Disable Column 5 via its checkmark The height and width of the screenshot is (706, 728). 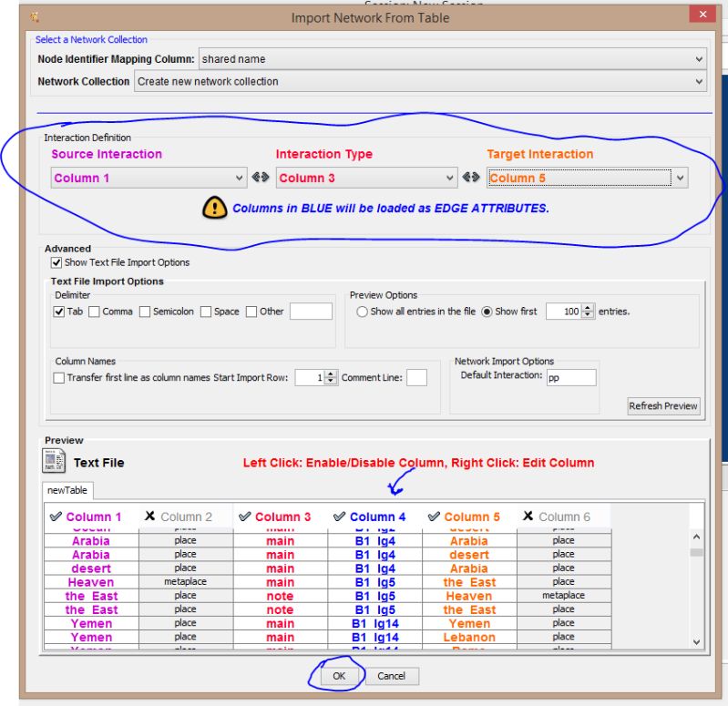click(434, 517)
